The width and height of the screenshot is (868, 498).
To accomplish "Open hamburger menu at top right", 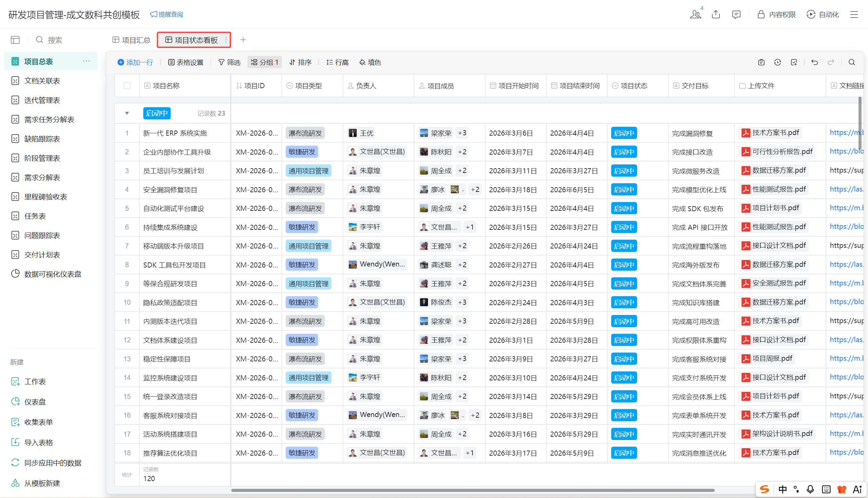I will pos(854,14).
